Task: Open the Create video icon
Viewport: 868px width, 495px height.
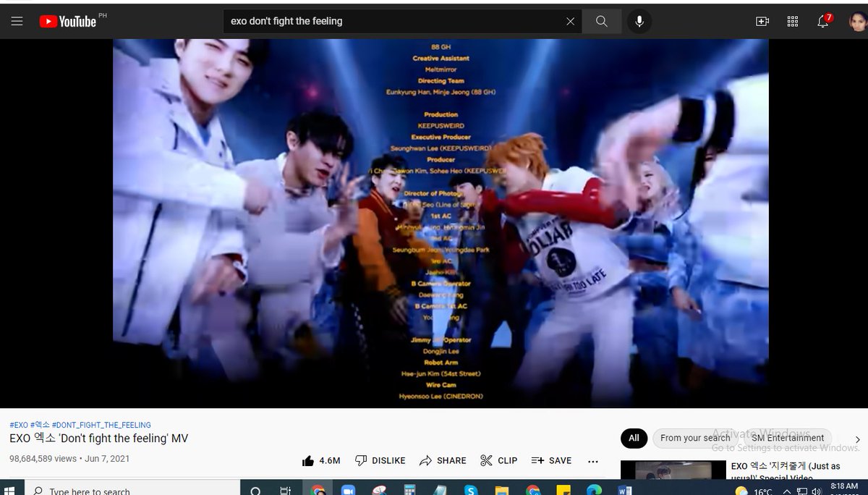Action: click(762, 22)
